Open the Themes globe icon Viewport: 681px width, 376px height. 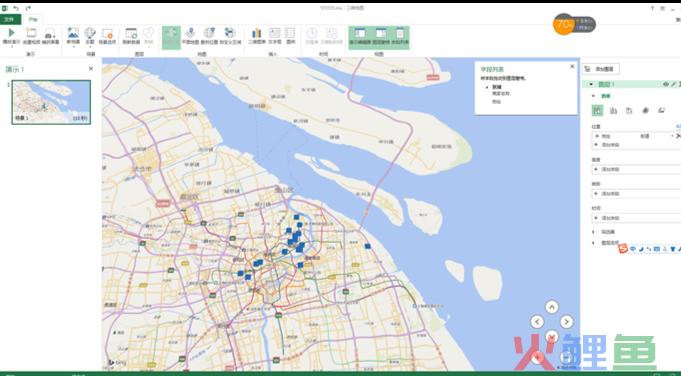pyautogui.click(x=90, y=33)
